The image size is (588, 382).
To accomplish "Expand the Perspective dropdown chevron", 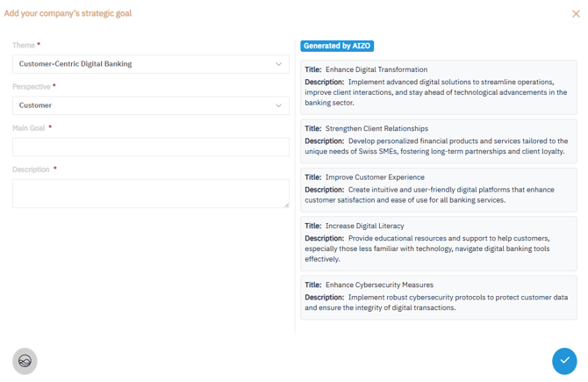I will 278,105.
